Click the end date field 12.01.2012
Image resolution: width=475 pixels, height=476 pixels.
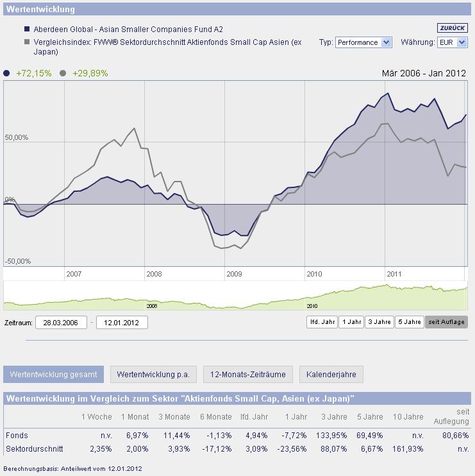(122, 322)
